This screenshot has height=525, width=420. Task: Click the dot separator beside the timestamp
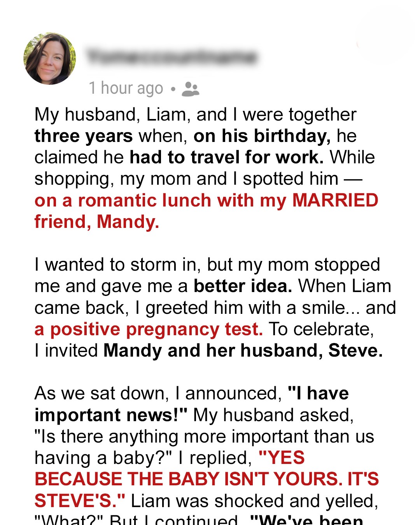click(173, 89)
